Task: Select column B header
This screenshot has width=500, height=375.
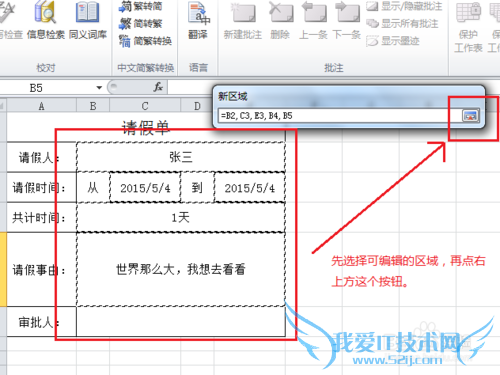Action: [93, 106]
